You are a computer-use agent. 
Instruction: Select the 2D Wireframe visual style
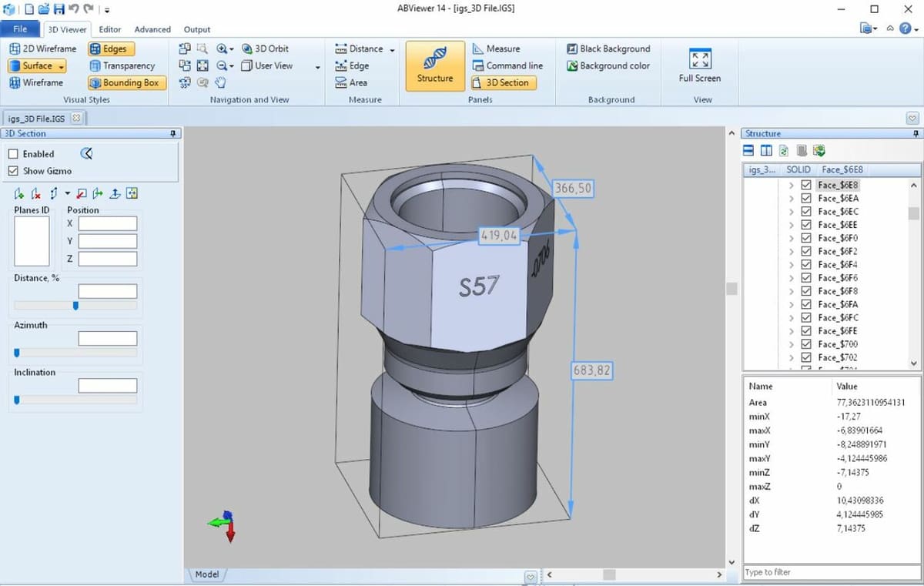pos(43,49)
